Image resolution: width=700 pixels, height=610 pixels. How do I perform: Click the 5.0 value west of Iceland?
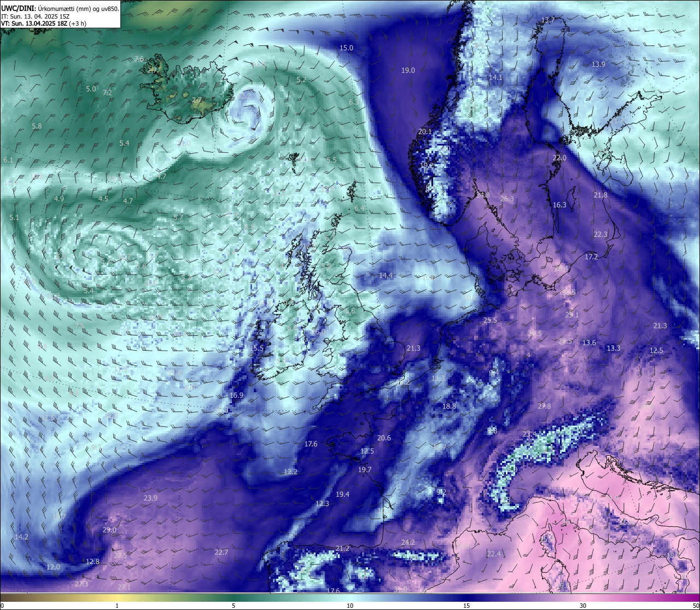91,89
